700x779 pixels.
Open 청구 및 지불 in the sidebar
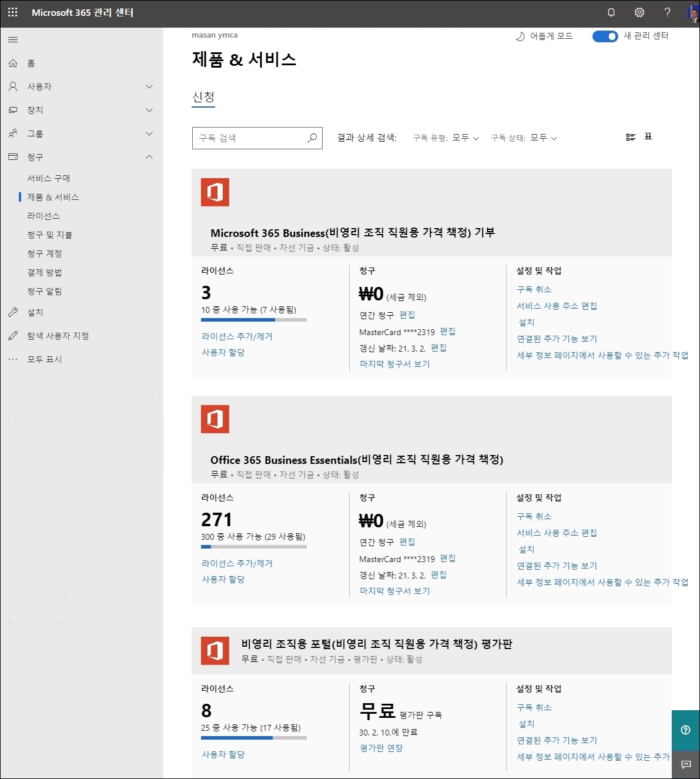click(50, 235)
